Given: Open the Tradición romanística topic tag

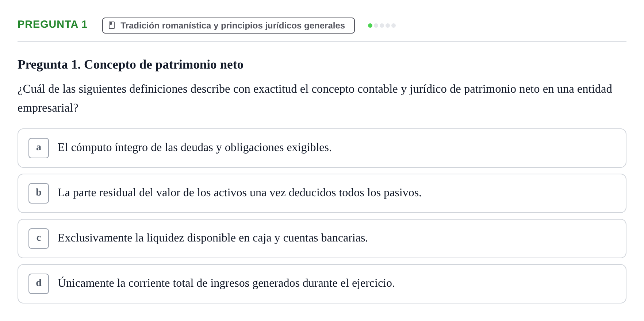Looking at the screenshot, I should pyautogui.click(x=229, y=26).
